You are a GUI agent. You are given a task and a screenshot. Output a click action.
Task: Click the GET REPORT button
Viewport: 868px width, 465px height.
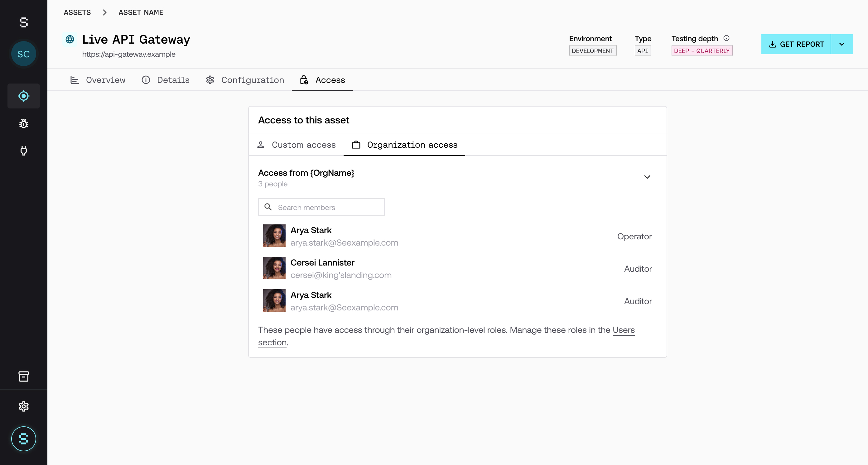[796, 44]
